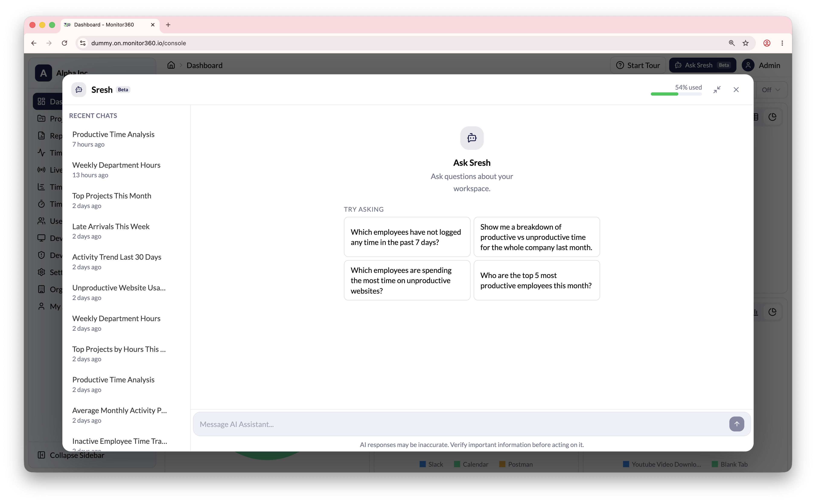Screen dimensions: 816x504
Task: Minimize the Sresh chat panel
Action: coord(717,90)
